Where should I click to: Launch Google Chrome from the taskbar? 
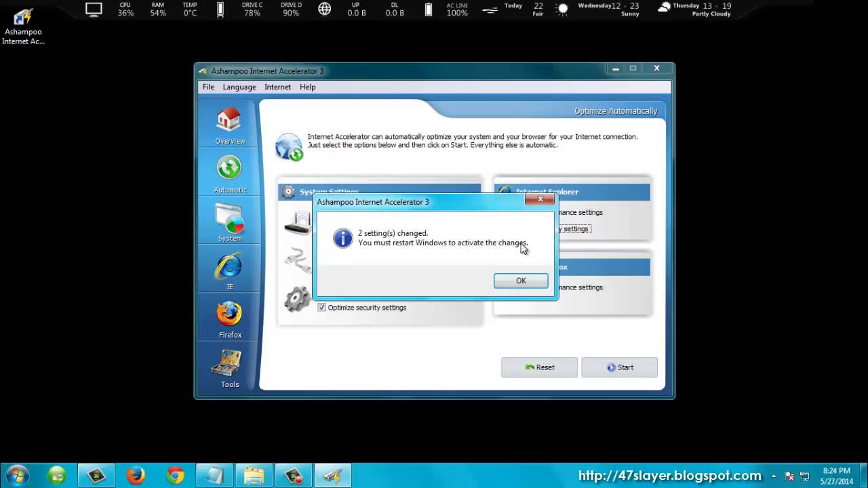pos(176,475)
